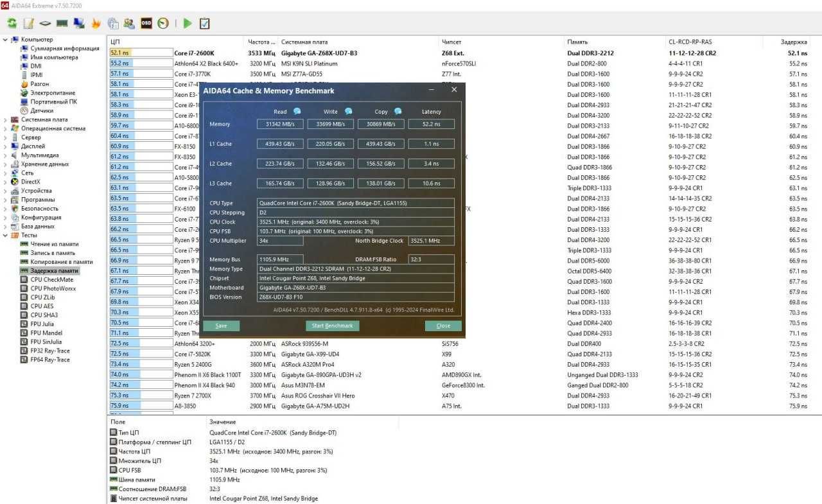Collapse the Компьютер tree node
Viewport: 822px width, 504px height.
[6, 40]
